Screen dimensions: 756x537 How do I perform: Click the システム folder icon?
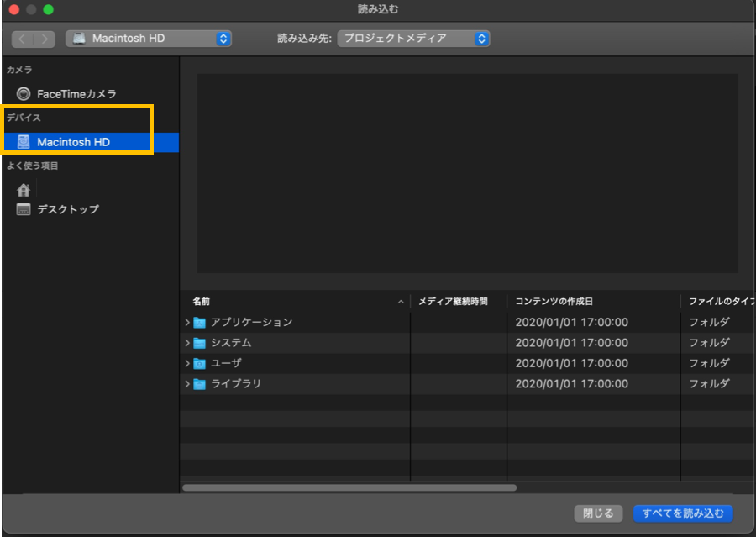coord(199,343)
